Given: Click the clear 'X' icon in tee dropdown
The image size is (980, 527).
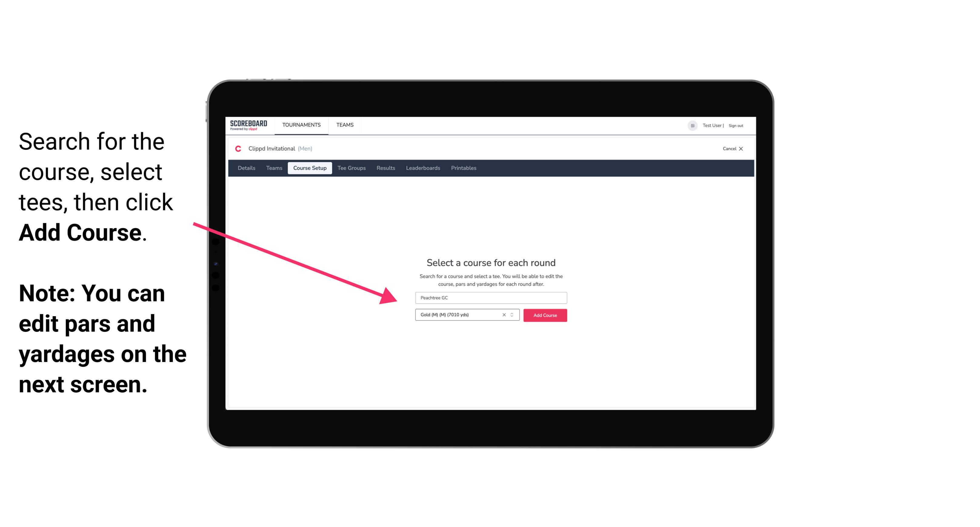Looking at the screenshot, I should click(505, 315).
